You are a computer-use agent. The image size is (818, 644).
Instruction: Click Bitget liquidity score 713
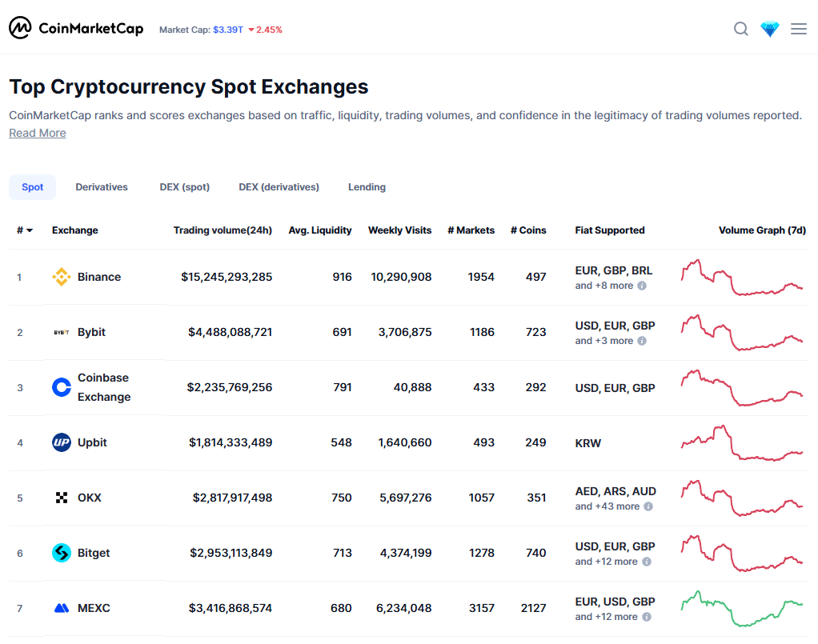(x=343, y=554)
